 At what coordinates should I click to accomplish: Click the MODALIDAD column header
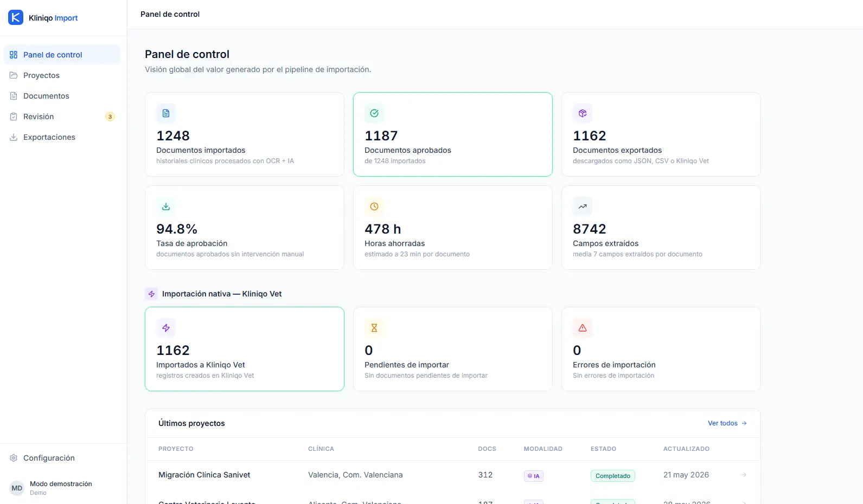point(543,449)
